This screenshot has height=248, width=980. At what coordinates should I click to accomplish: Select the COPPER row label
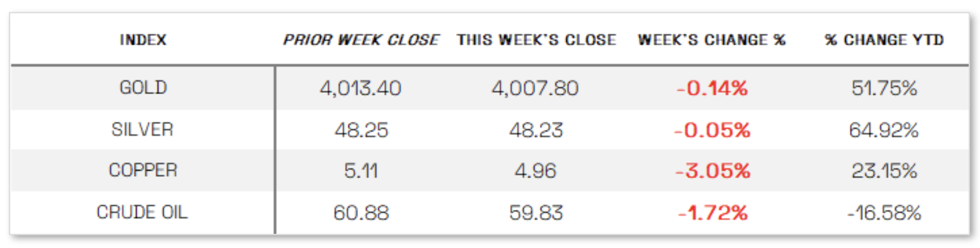[143, 170]
